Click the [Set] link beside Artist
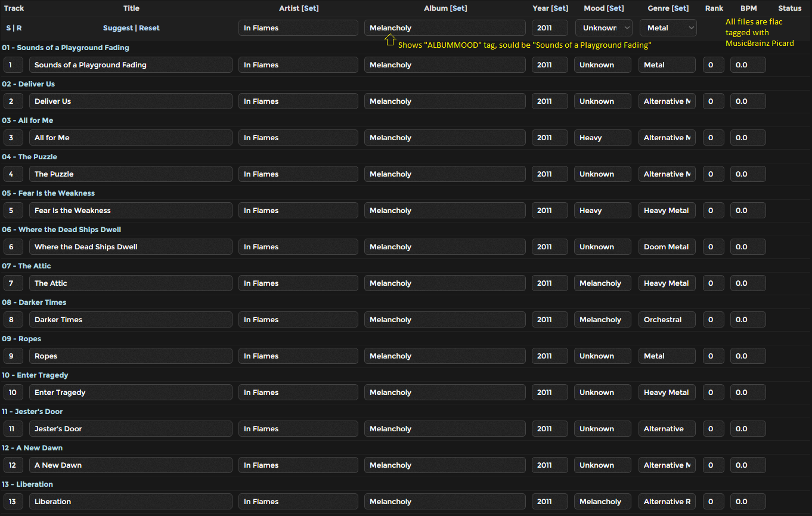Image resolution: width=812 pixels, height=516 pixels. [x=310, y=8]
